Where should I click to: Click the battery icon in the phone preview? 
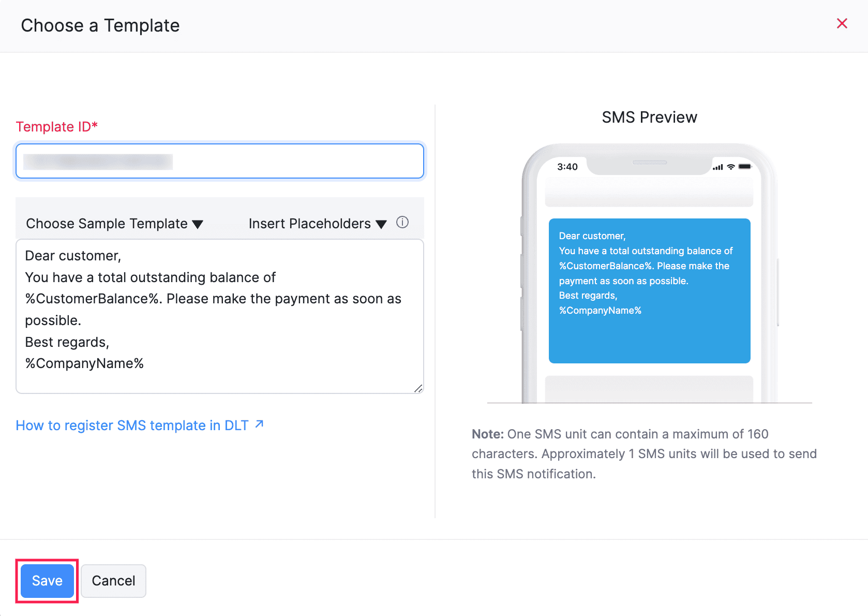745,167
